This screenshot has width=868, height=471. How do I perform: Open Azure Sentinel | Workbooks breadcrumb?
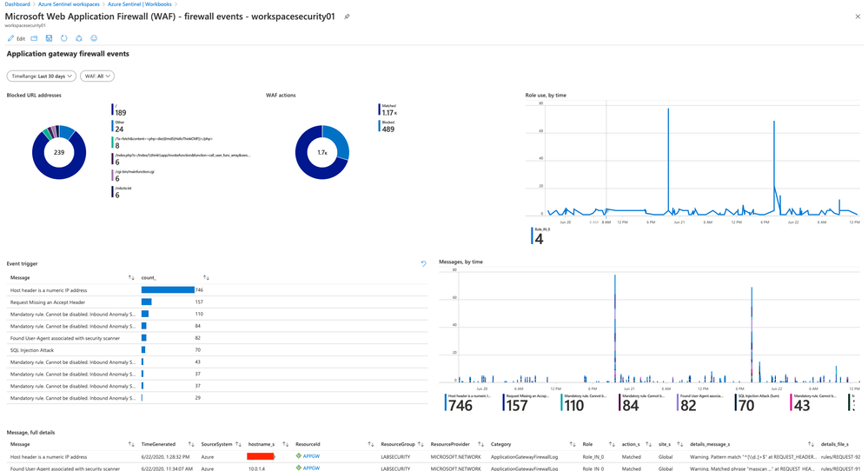[140, 4]
